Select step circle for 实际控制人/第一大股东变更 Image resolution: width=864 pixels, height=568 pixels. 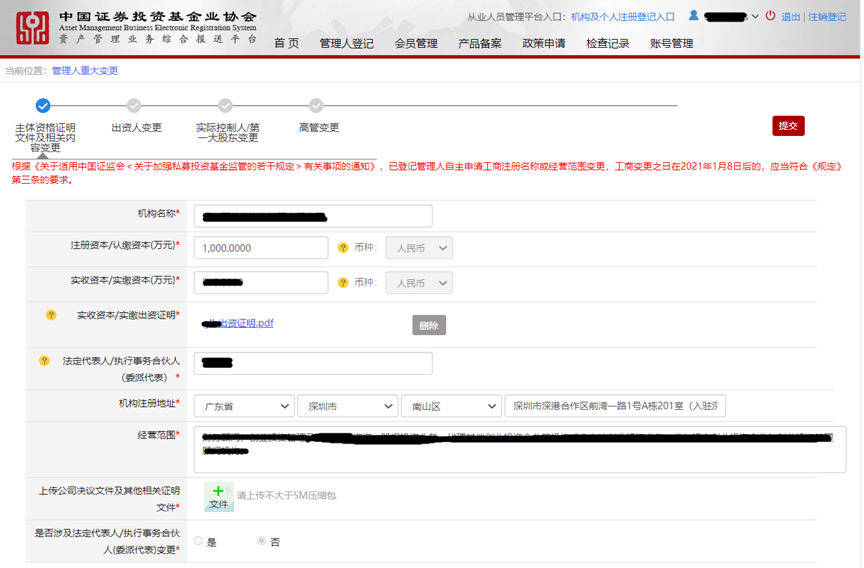tap(225, 105)
